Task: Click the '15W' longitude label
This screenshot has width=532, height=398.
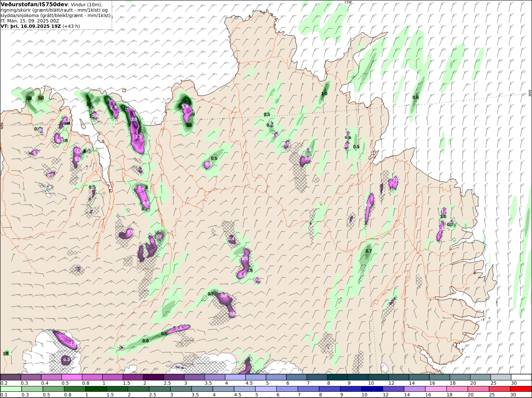Action: [x=347, y=2]
